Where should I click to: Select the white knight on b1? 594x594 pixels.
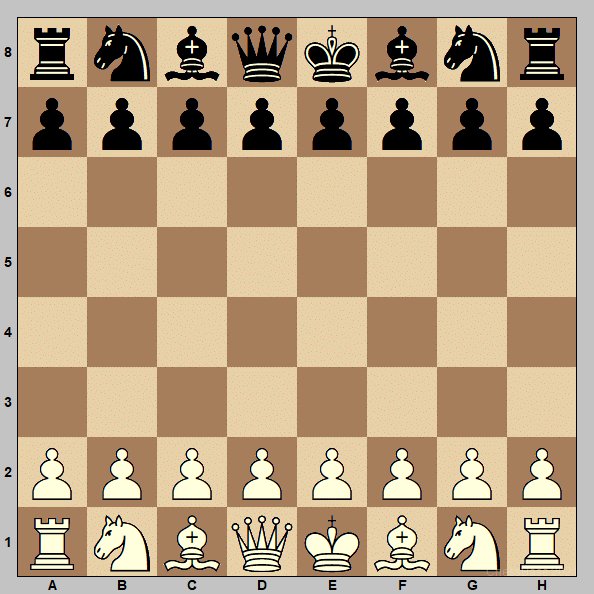pyautogui.click(x=122, y=542)
